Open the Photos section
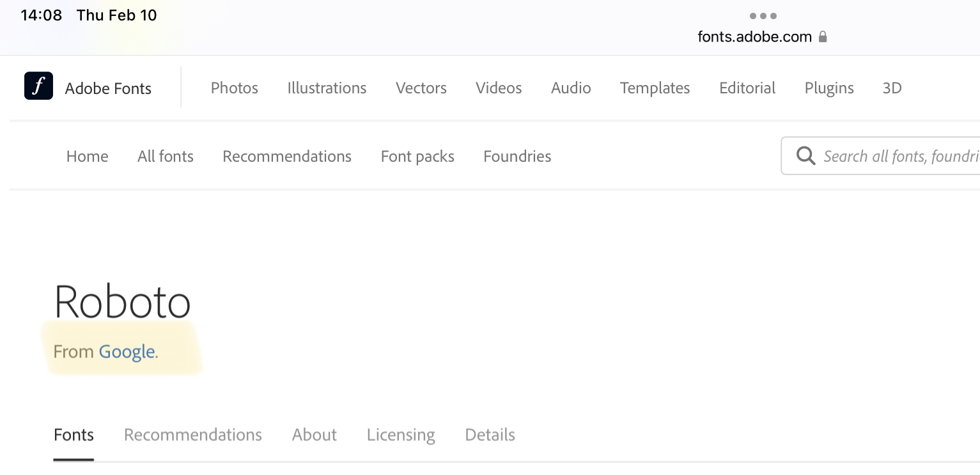Image resolution: width=980 pixels, height=475 pixels. point(234,88)
